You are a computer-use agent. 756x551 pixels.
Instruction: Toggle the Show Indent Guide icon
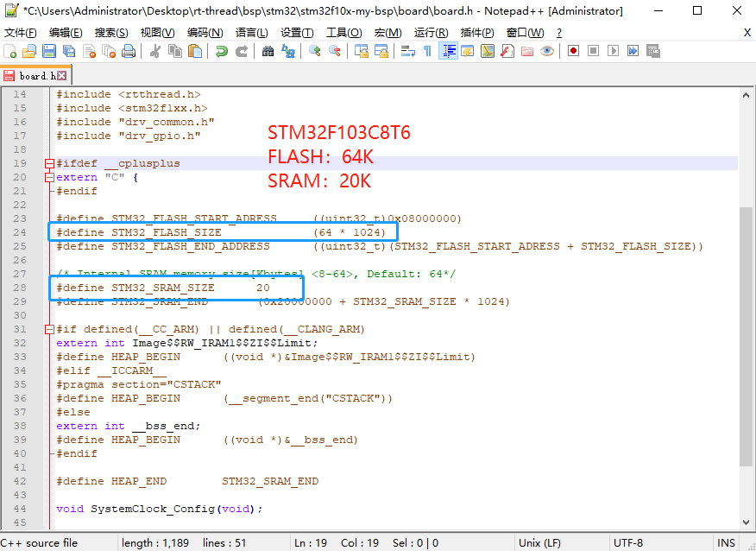coord(448,51)
